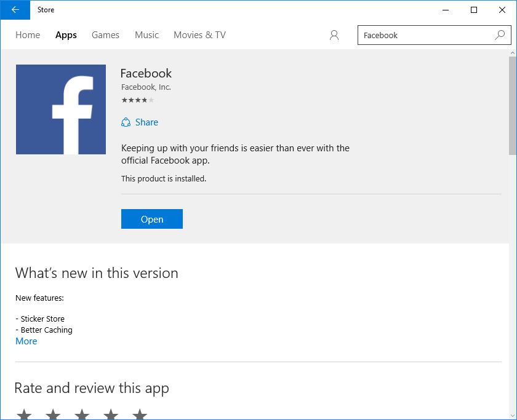Open the user account icon
The image size is (517, 420).
click(x=334, y=35)
